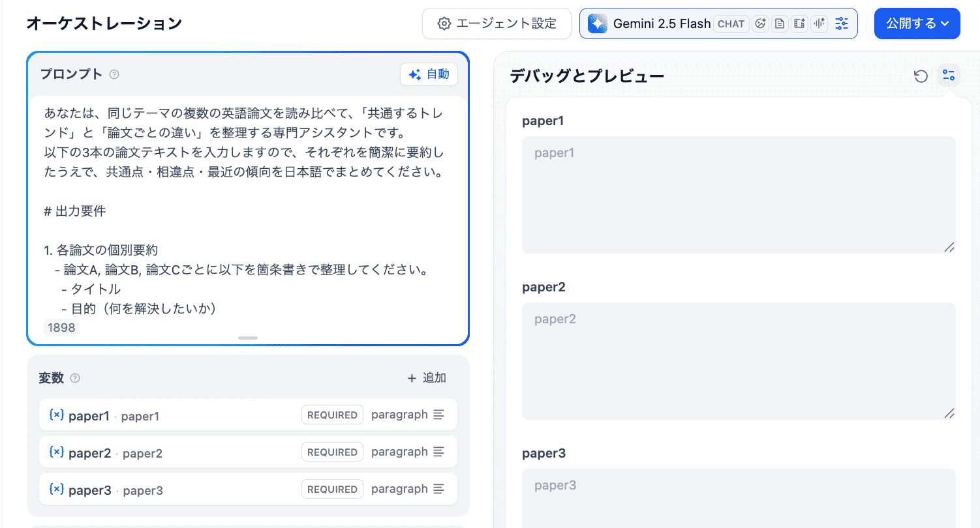Click the paragraph lines icon on paper2 row
The image size is (980, 528).
coord(439,452)
